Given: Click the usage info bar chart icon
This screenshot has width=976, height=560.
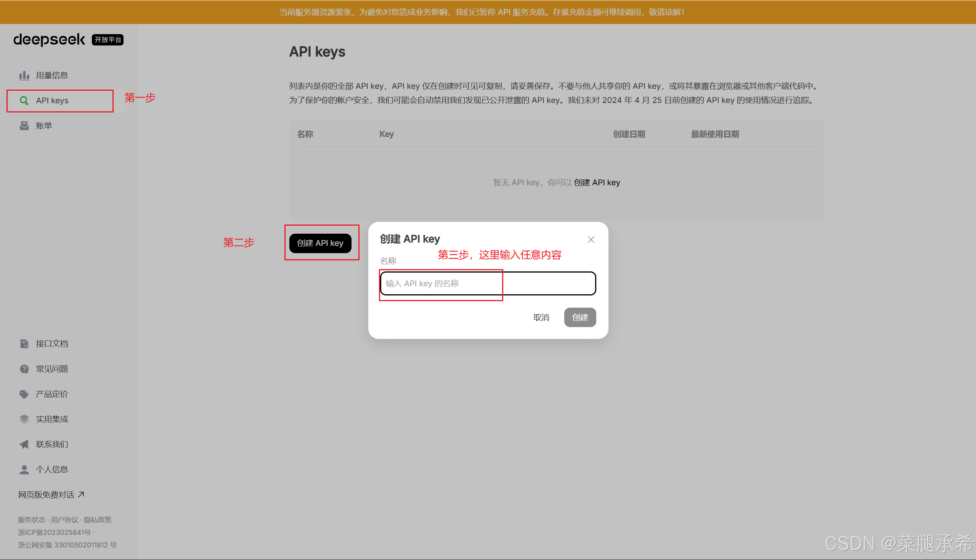Looking at the screenshot, I should [x=24, y=75].
